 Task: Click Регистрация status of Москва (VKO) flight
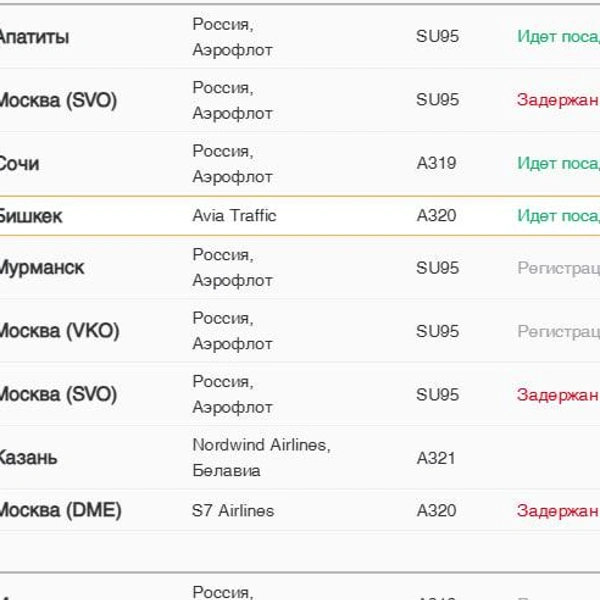click(x=557, y=331)
